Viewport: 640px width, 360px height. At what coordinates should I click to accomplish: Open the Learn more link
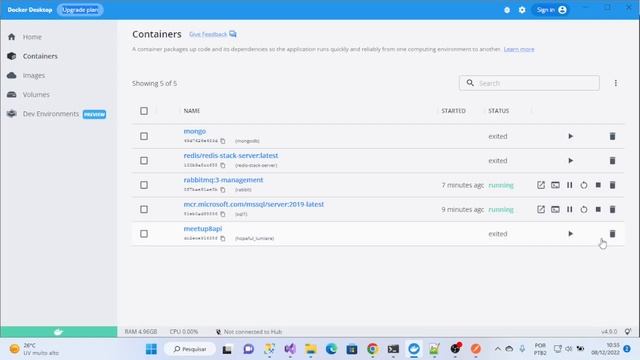point(519,49)
